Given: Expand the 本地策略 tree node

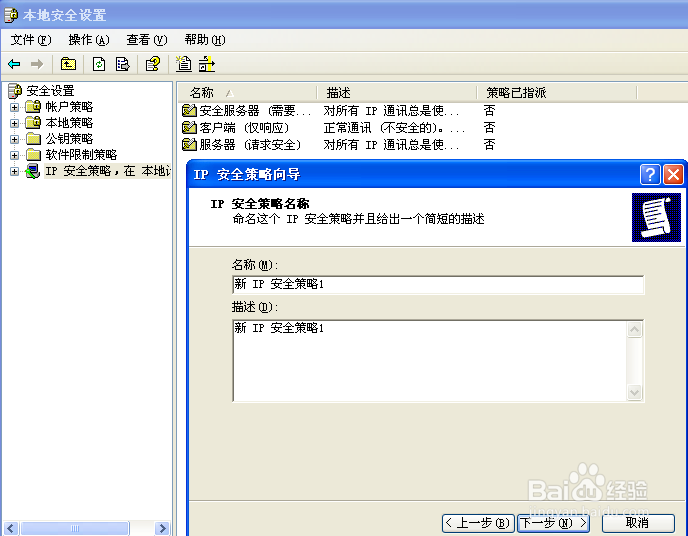Looking at the screenshot, I should 14,123.
